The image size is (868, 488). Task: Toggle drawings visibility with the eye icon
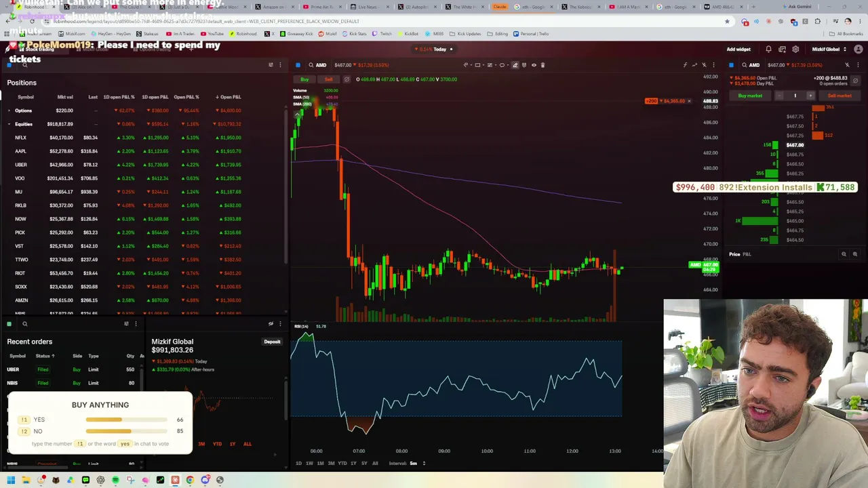[534, 65]
